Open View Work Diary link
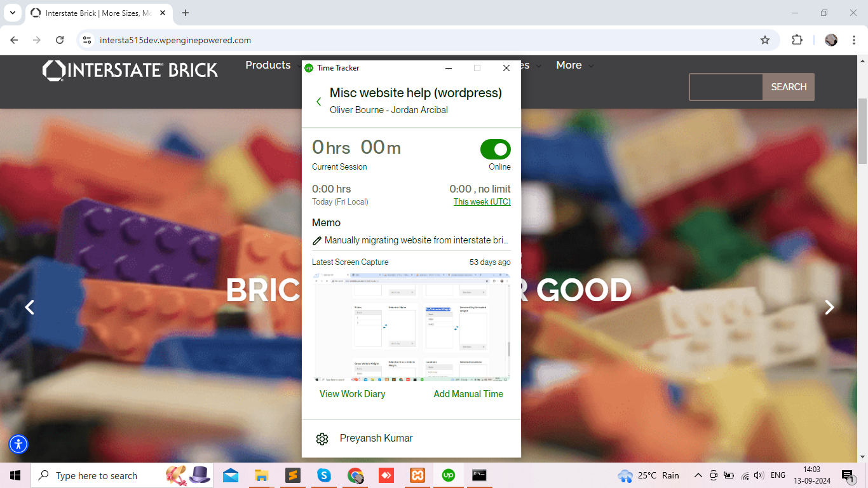 [x=352, y=394]
